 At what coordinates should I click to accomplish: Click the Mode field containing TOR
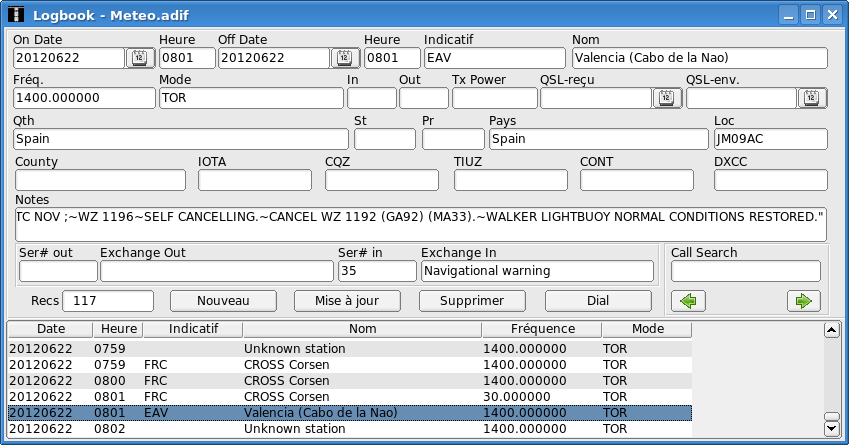pyautogui.click(x=251, y=98)
